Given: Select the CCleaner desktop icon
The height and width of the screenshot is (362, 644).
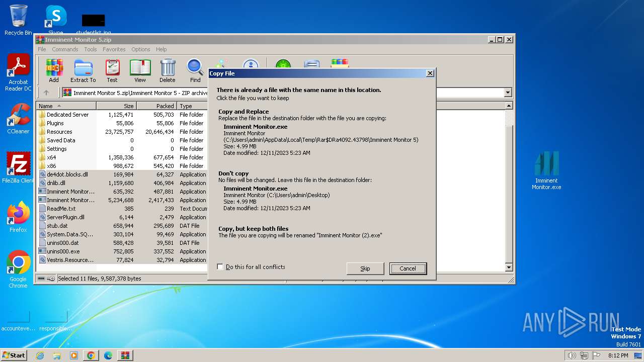Looking at the screenshot, I should click(x=18, y=119).
